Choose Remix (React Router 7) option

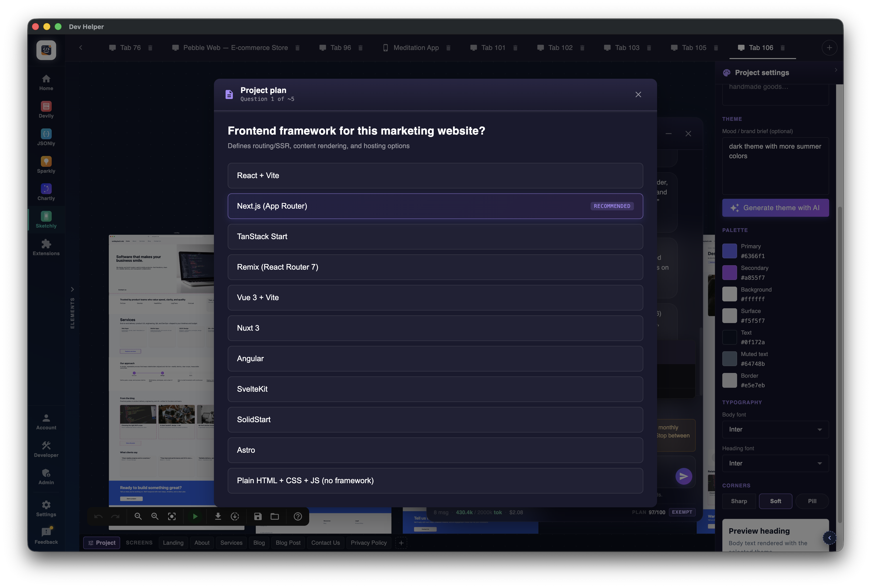435,267
